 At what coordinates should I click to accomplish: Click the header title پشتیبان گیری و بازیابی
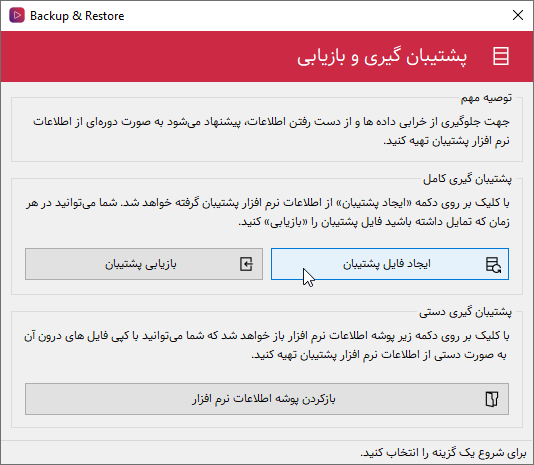382,57
